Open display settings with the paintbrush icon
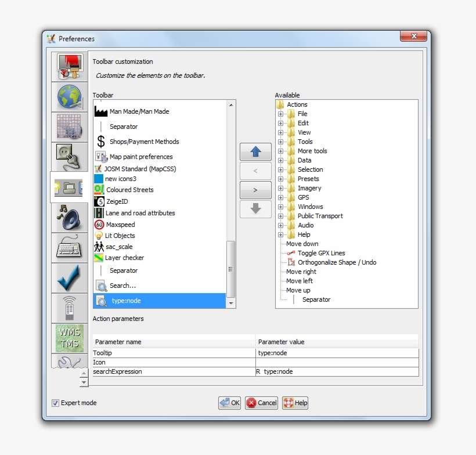476x455 pixels. pyautogui.click(x=69, y=66)
